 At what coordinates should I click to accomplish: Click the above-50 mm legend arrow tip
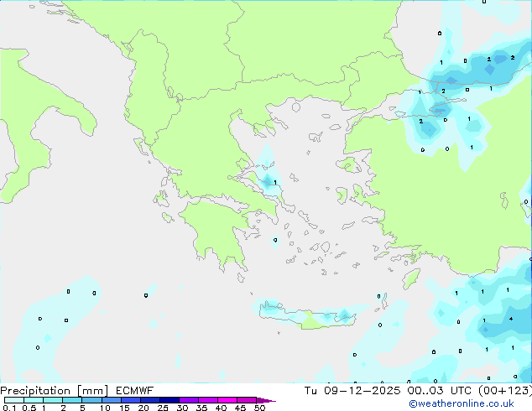point(266,400)
